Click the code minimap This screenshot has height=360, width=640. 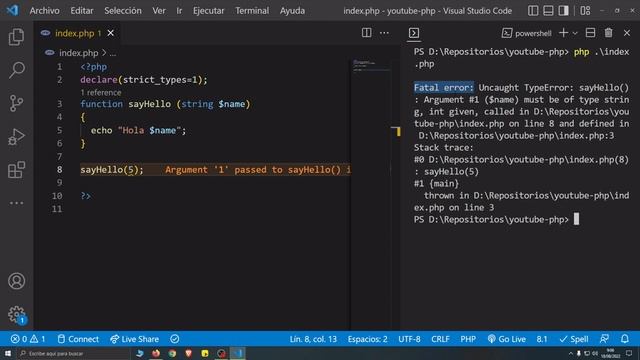point(371,66)
